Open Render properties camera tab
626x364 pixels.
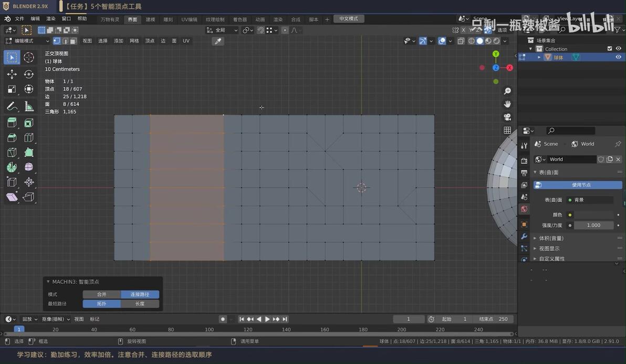click(x=524, y=160)
